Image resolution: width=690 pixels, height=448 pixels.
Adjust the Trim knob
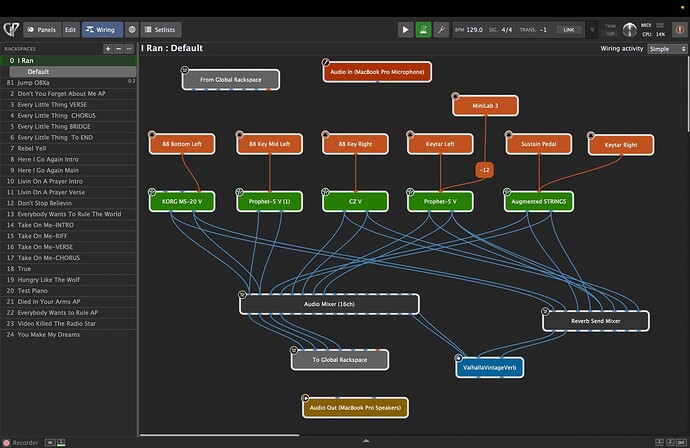click(629, 29)
